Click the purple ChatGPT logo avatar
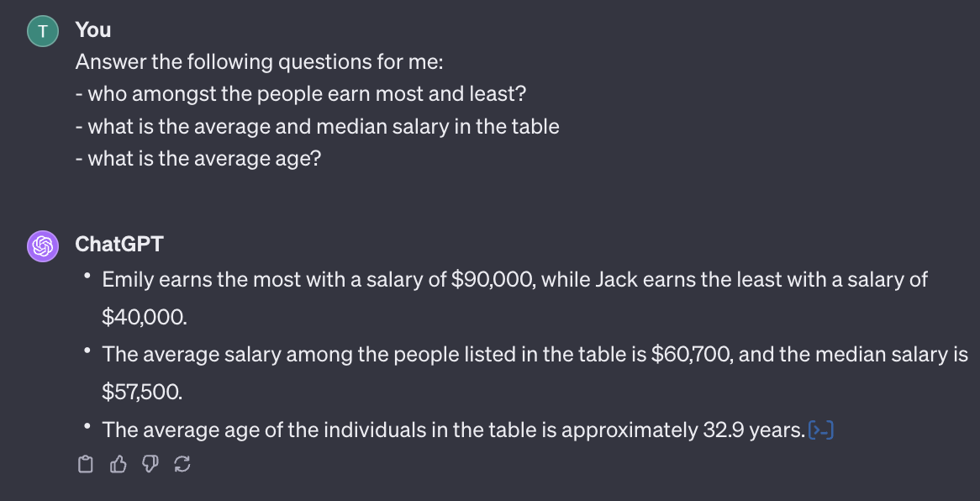Image resolution: width=980 pixels, height=501 pixels. click(44, 245)
